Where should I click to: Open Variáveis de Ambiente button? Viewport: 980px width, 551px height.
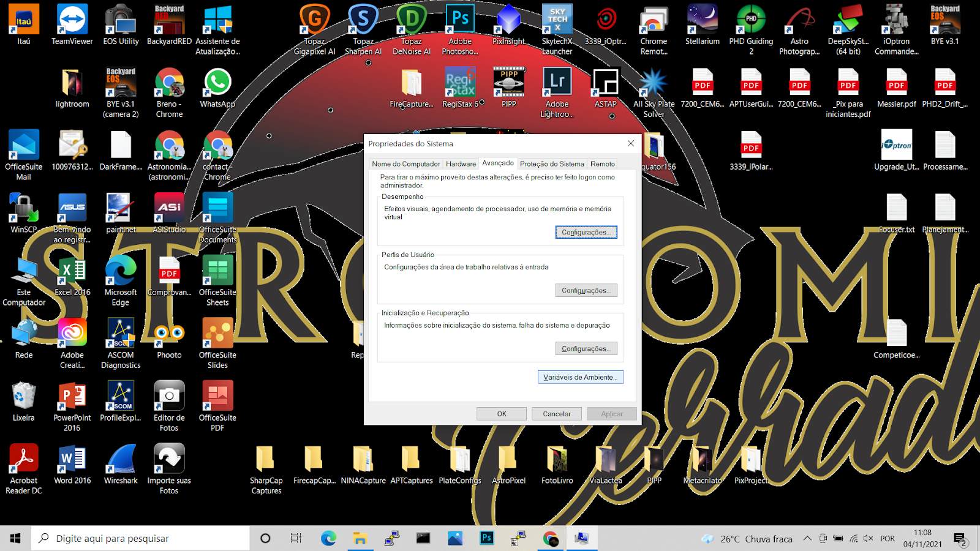tap(581, 377)
